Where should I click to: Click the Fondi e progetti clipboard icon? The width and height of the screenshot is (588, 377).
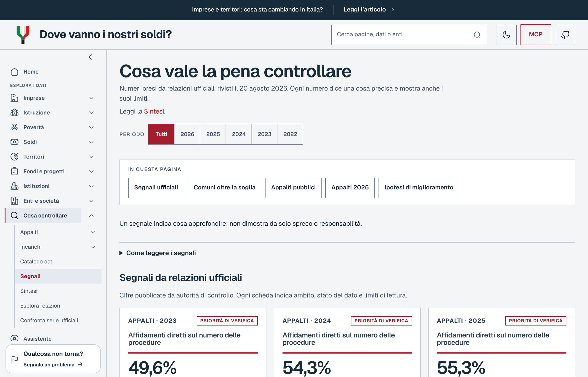coord(14,171)
